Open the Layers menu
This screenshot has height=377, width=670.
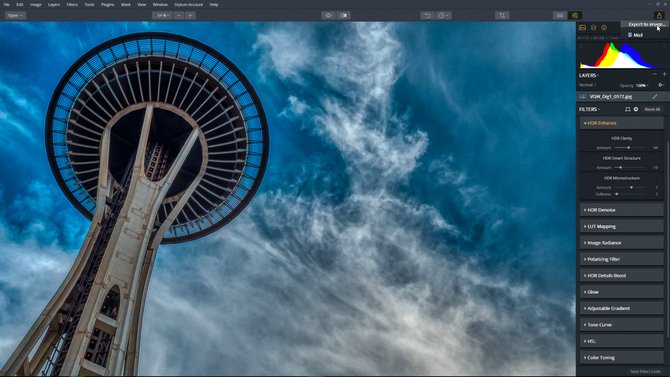pos(54,4)
